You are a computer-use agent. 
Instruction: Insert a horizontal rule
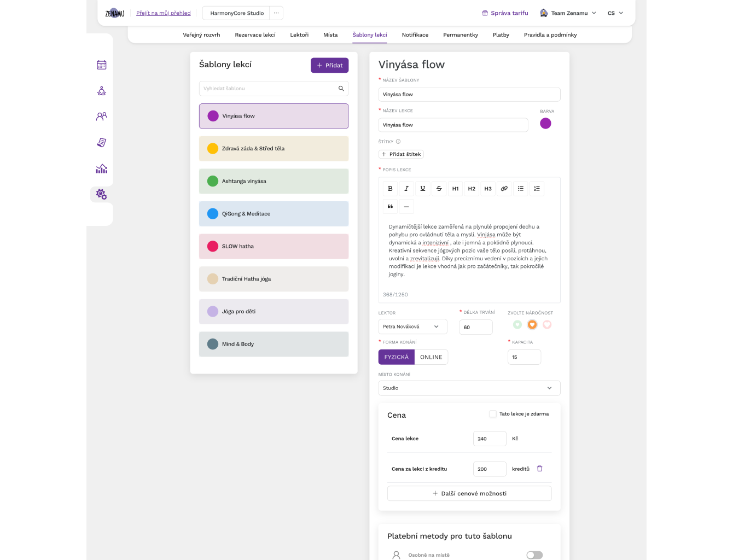click(x=406, y=207)
